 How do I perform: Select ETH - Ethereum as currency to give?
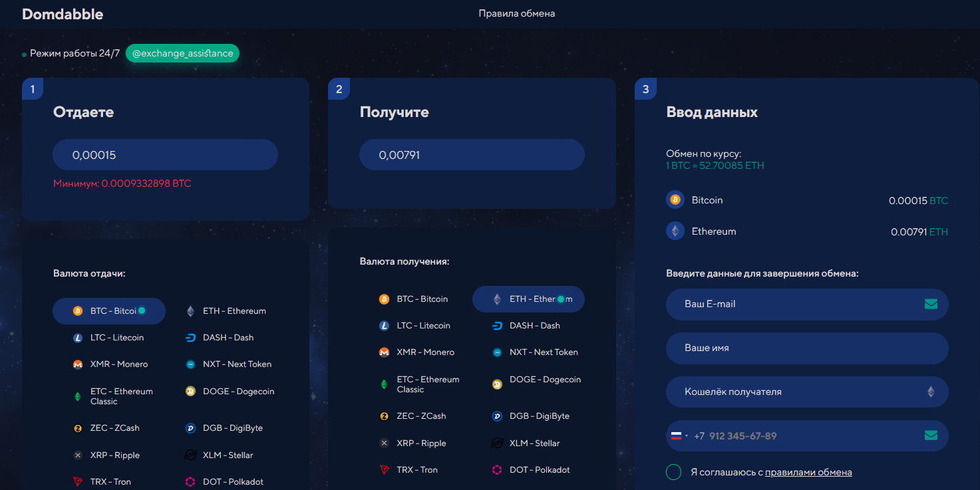pos(226,311)
